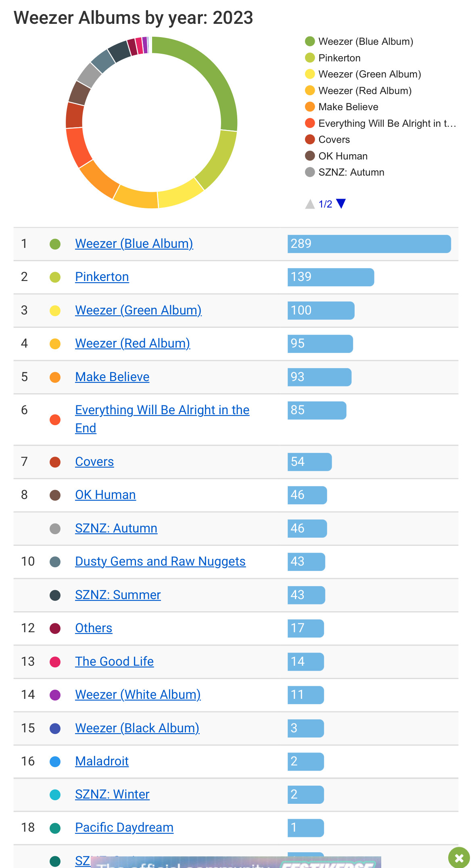
Task: Toggle Weezer (Blue Album) legend entry
Action: click(x=359, y=42)
